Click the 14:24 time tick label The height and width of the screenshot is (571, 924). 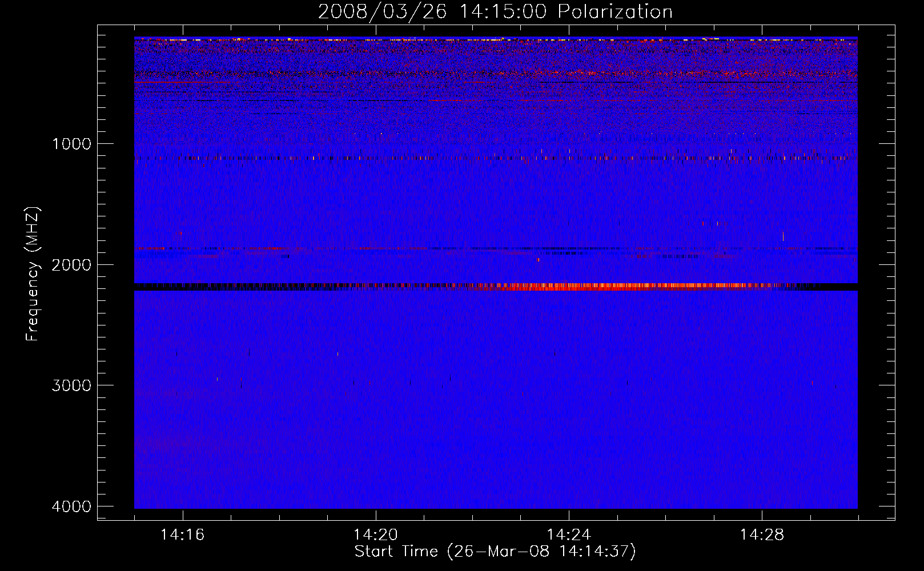(568, 534)
